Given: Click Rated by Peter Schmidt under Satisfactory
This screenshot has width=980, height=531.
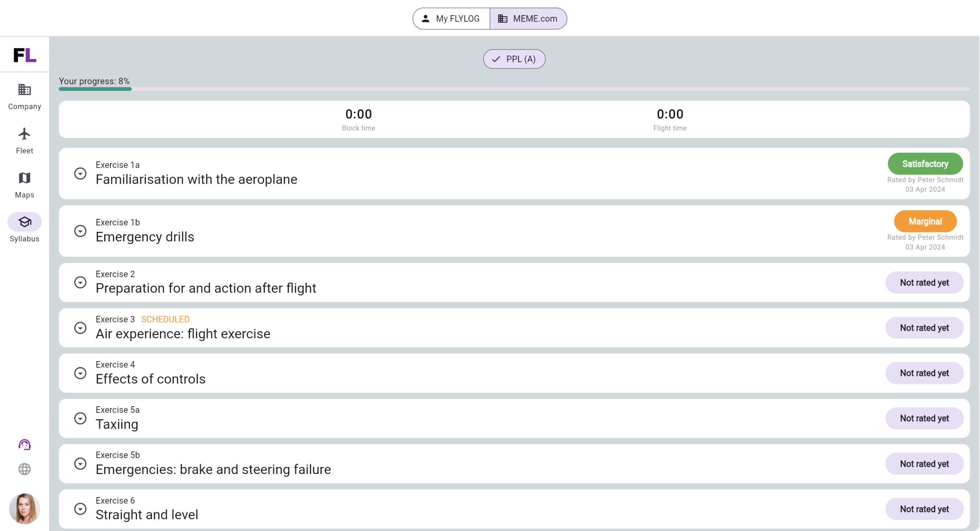Looking at the screenshot, I should click(925, 180).
